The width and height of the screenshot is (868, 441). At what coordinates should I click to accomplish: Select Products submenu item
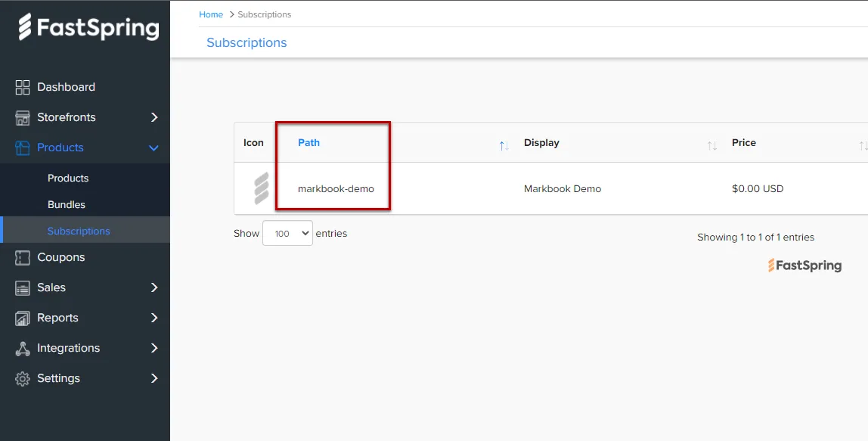point(68,178)
